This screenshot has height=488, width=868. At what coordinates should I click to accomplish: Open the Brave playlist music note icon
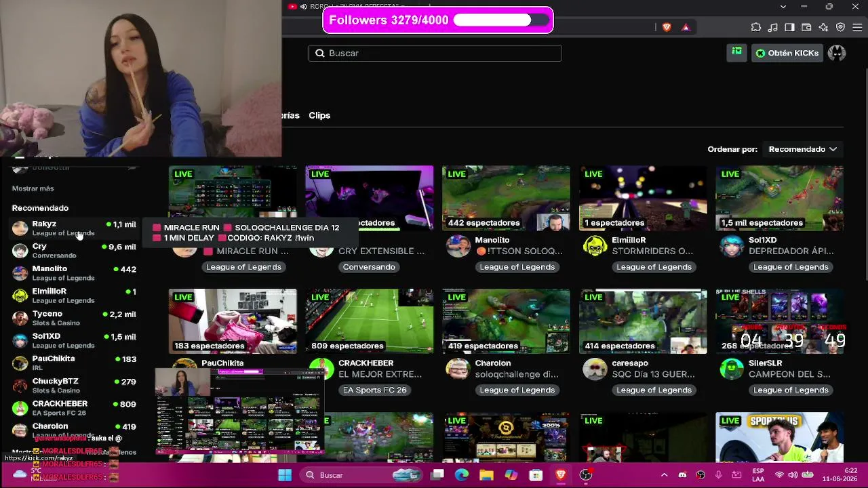773,27
